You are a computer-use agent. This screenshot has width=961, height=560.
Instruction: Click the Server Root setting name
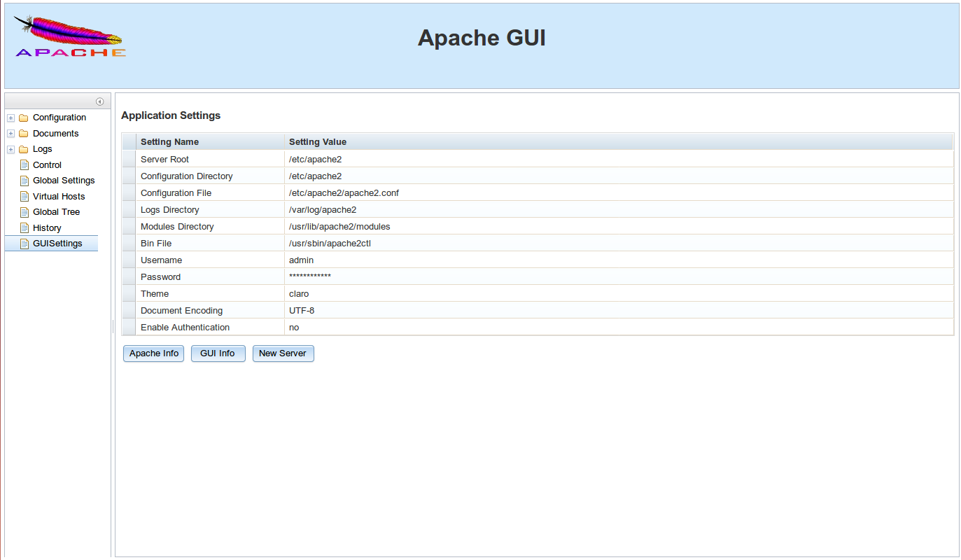164,160
